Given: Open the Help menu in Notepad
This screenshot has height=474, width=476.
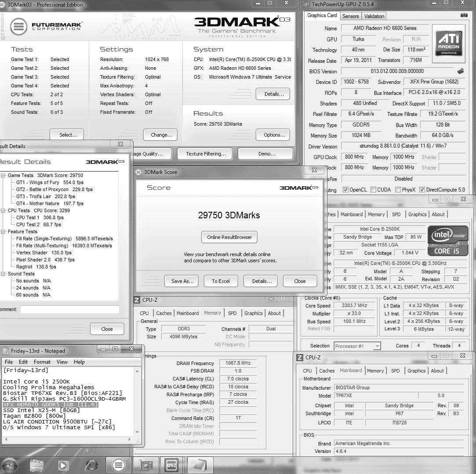Looking at the screenshot, I should point(79,362).
